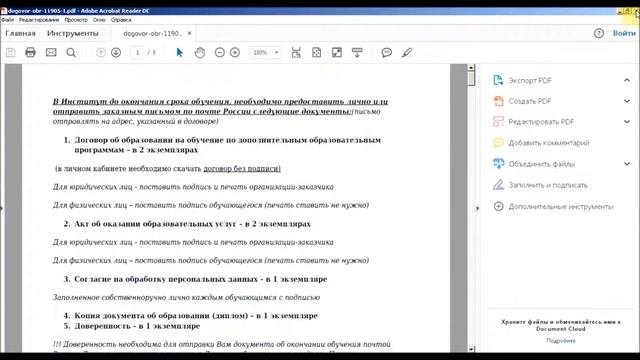Close the dogovor-obr document tab
The width and height of the screenshot is (640, 360).
pos(189,33)
